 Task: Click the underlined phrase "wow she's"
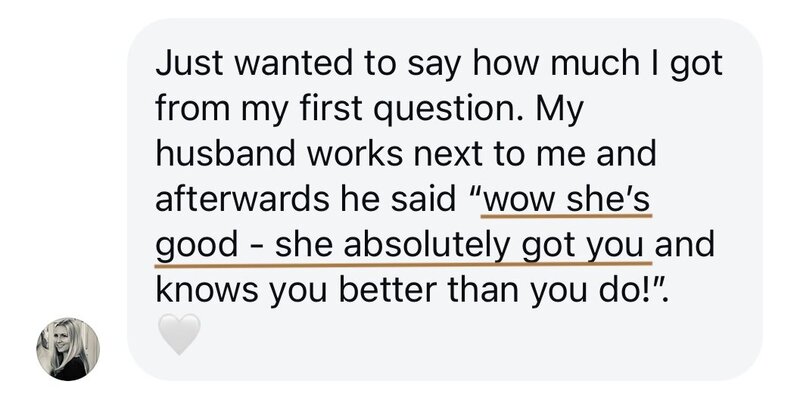click(566, 199)
